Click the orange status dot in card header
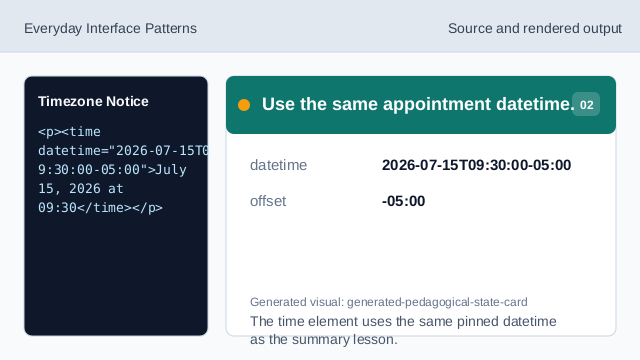This screenshot has height=360, width=640. [244, 105]
